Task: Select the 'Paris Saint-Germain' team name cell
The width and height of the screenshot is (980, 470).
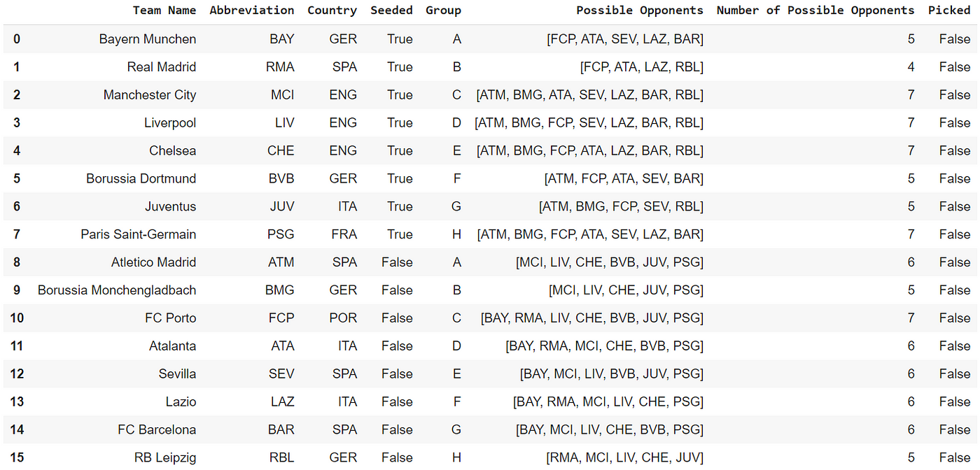Action: point(139,235)
